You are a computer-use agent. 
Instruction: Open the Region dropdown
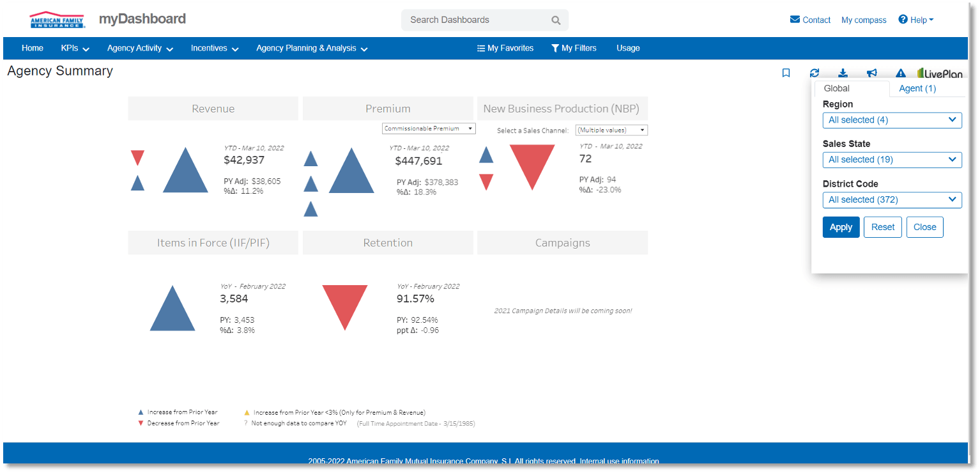coord(892,120)
